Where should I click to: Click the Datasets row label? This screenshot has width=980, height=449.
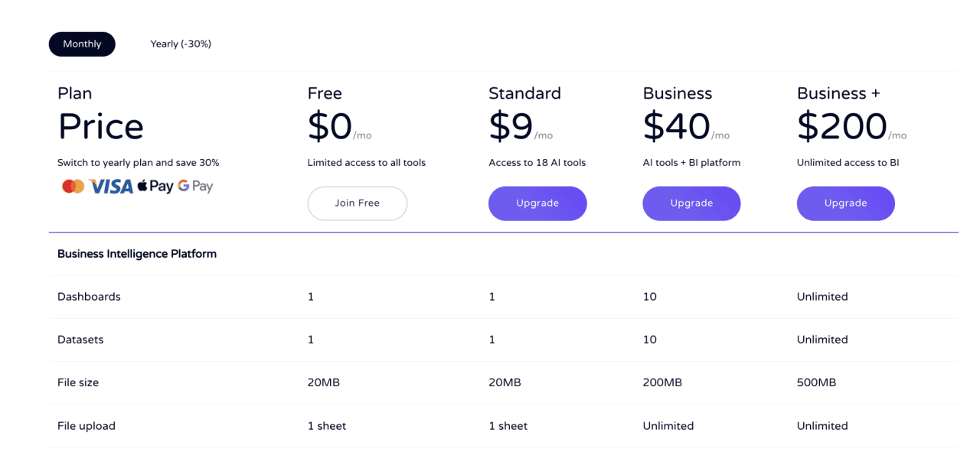click(x=80, y=340)
